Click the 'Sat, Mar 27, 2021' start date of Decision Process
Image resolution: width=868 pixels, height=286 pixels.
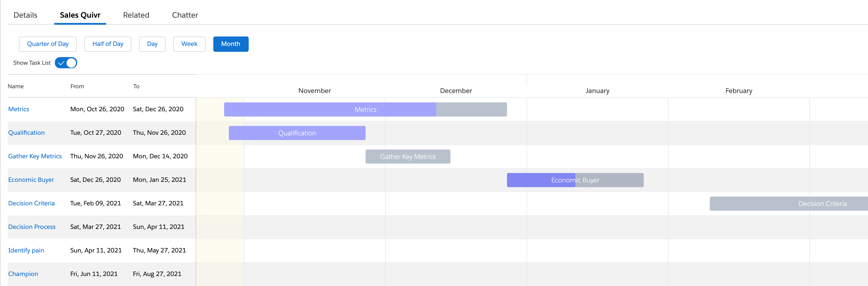pos(95,227)
